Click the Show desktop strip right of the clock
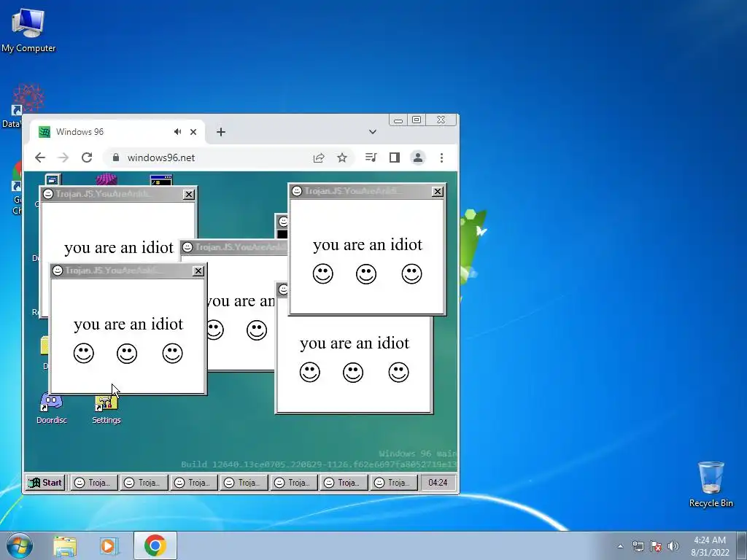Image resolution: width=747 pixels, height=560 pixels. [x=743, y=545]
